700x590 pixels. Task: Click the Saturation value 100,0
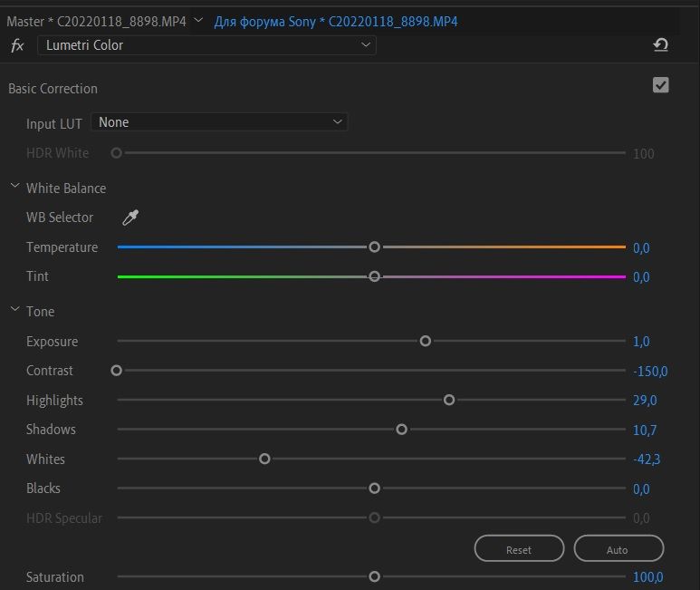coord(647,577)
